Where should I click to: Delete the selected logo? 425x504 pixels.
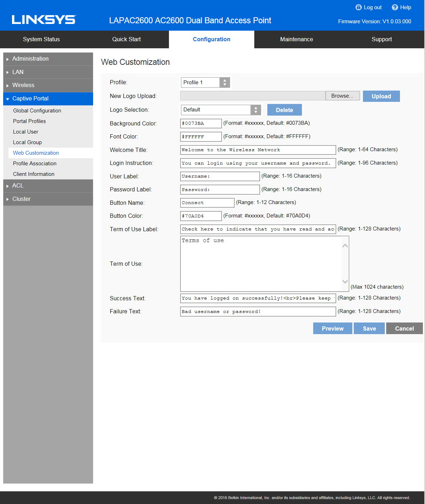click(x=284, y=110)
